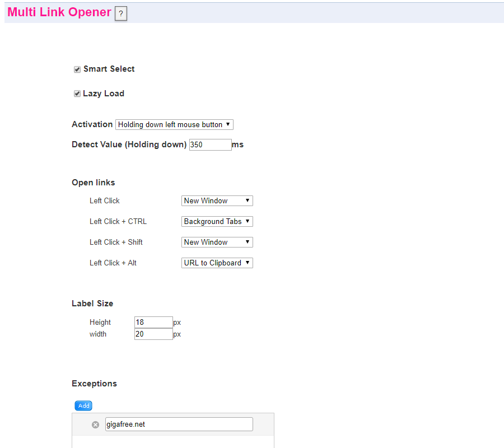504x448 pixels.
Task: Click the Height label text
Action: [100, 323]
